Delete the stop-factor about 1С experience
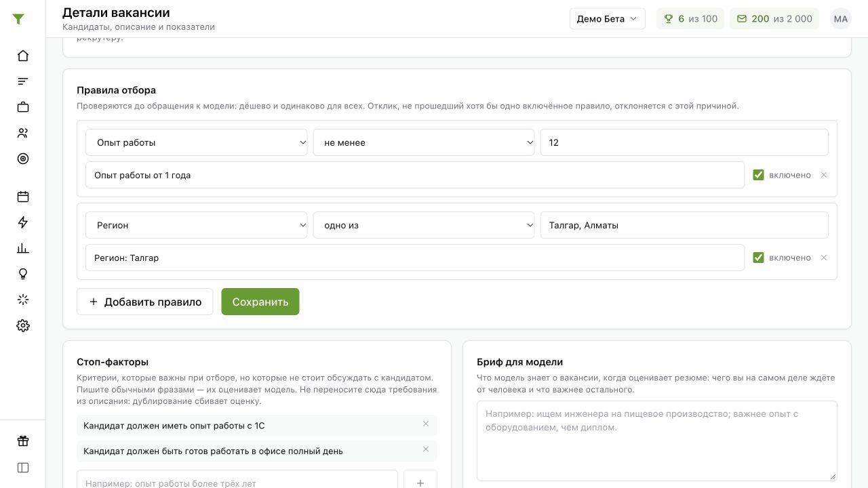The width and height of the screenshot is (868, 488). tap(426, 424)
